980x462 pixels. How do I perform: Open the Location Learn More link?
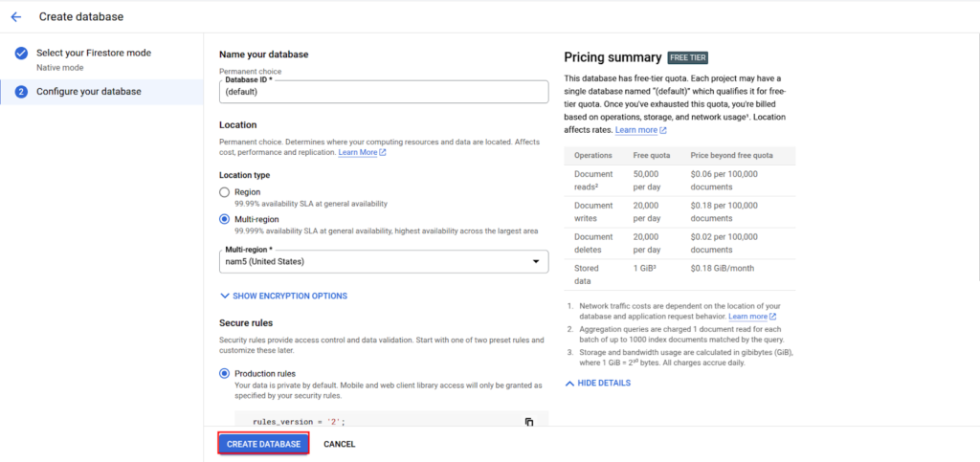pos(362,152)
